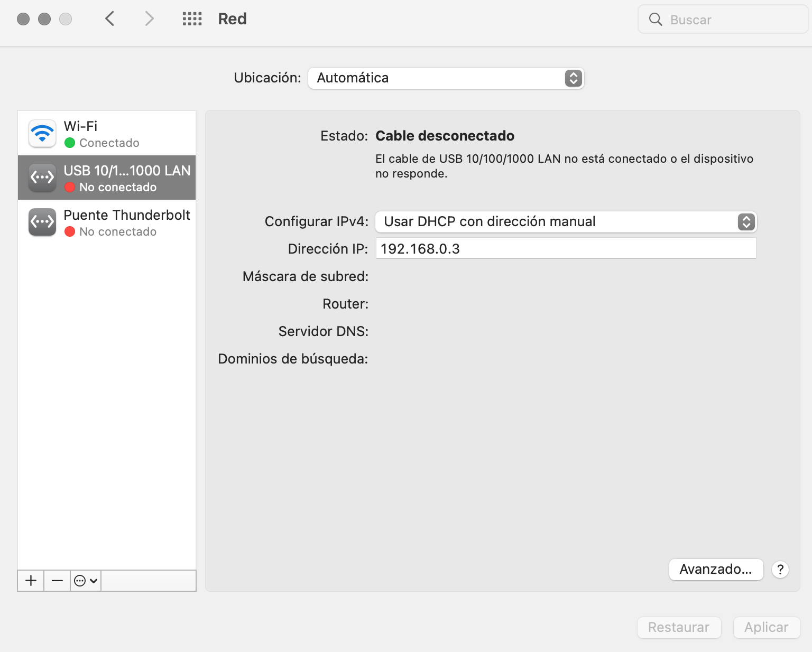Expand the Configurar IPv4 dropdown
Screen dimensions: 812x652
(566, 222)
